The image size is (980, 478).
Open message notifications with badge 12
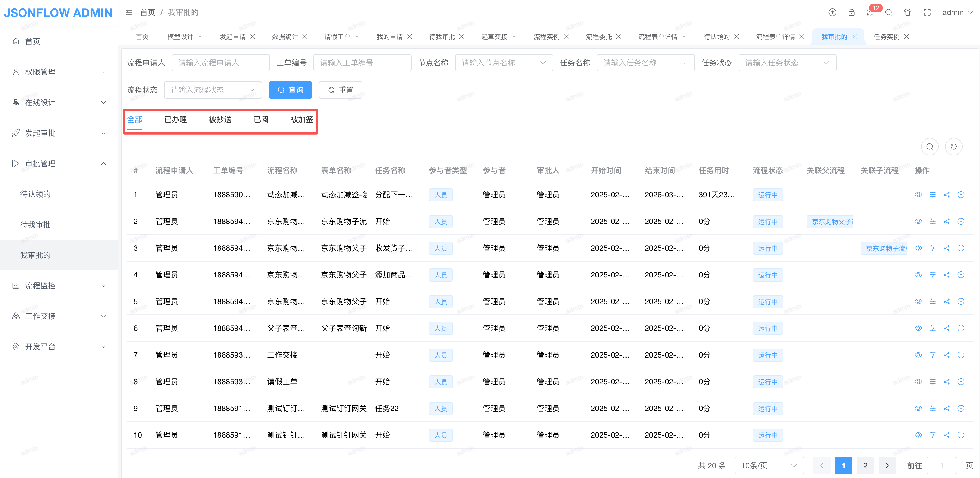(870, 12)
